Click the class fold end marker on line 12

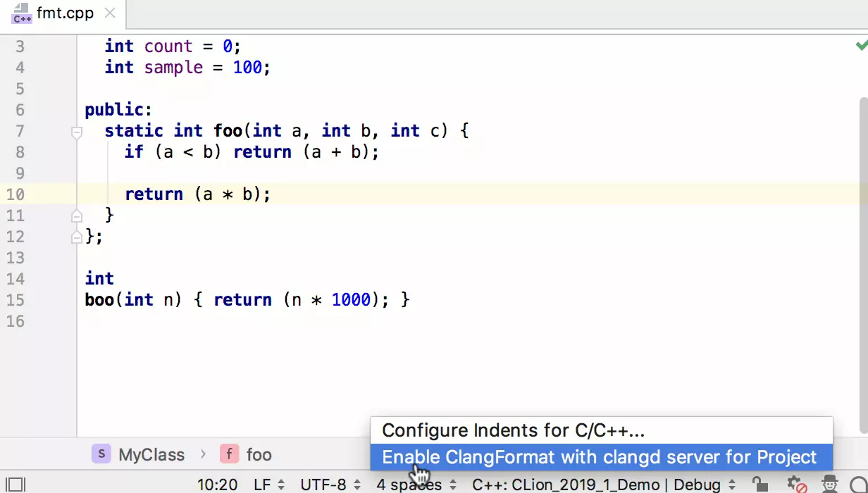coord(77,237)
